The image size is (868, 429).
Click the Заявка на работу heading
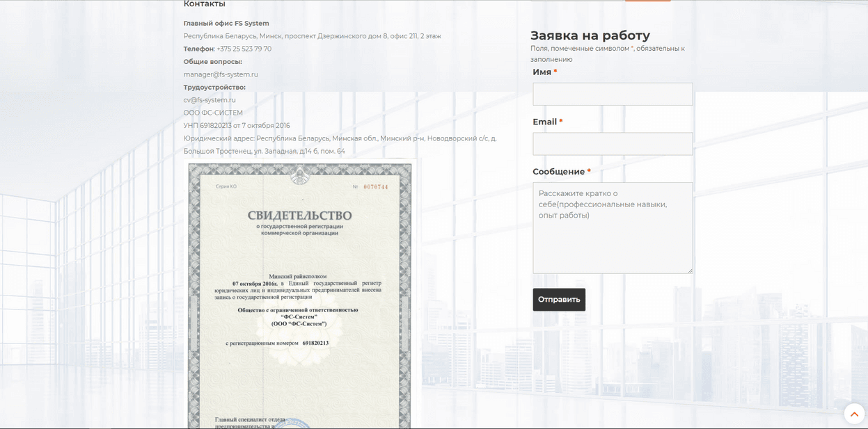pyautogui.click(x=590, y=35)
